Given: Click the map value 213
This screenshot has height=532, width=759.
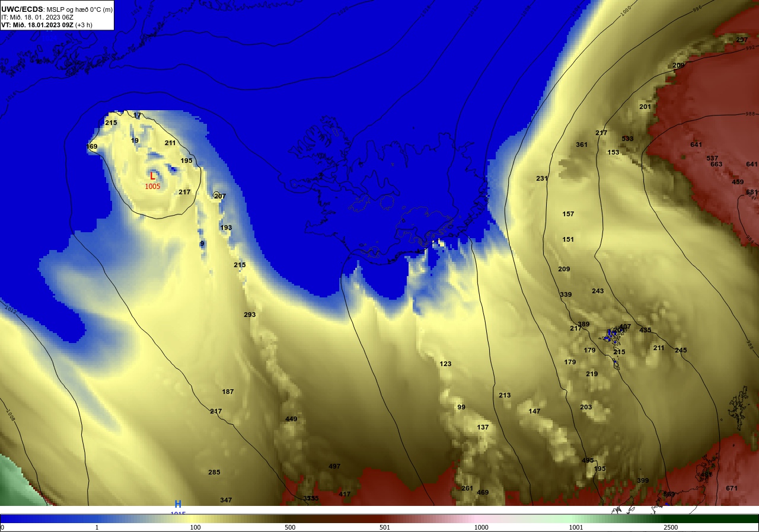Looking at the screenshot, I should pos(505,396).
